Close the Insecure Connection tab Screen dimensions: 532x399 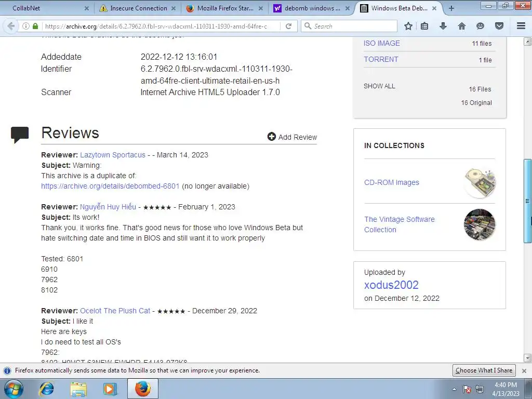[x=174, y=8]
